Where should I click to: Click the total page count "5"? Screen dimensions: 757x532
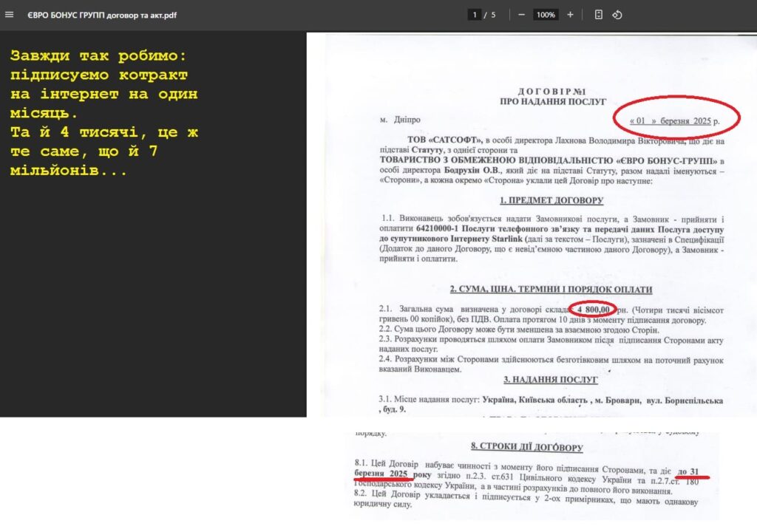coord(493,15)
